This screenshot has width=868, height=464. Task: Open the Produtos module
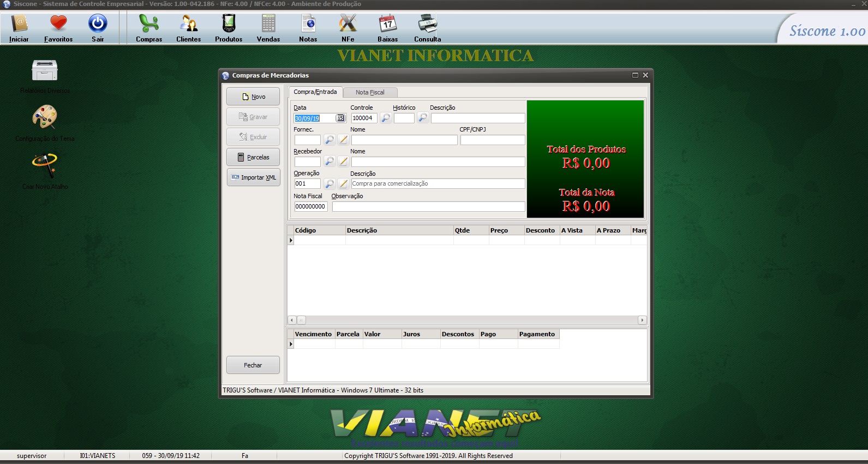[229, 28]
